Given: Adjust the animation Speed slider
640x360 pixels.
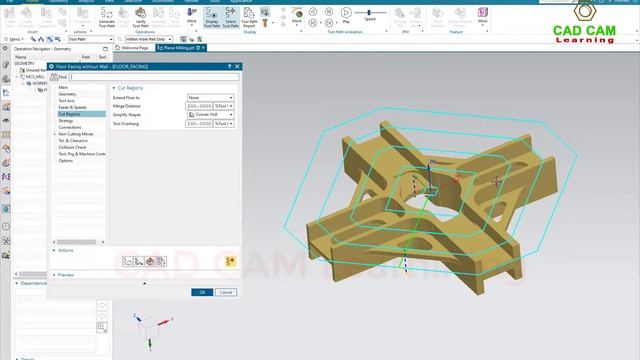Looking at the screenshot, I should click(369, 13).
